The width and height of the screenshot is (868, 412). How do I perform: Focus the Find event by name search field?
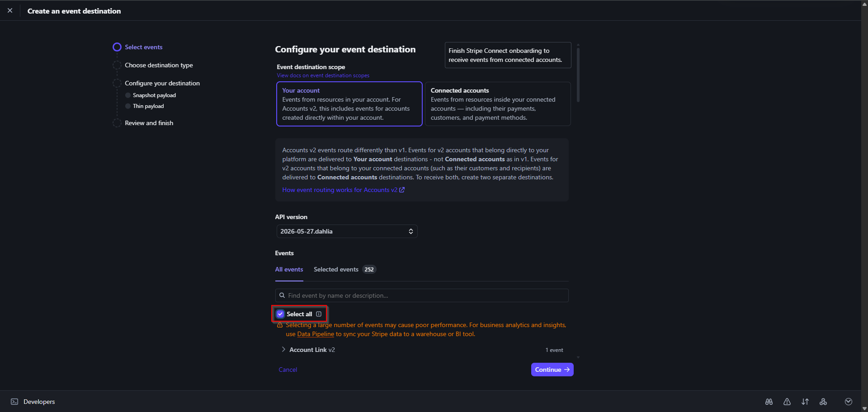pyautogui.click(x=421, y=295)
